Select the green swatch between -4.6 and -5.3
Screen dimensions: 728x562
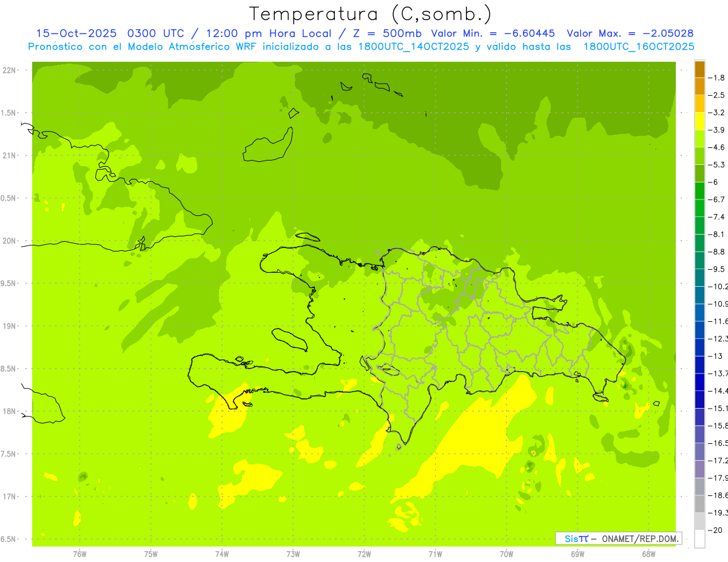[x=699, y=156]
